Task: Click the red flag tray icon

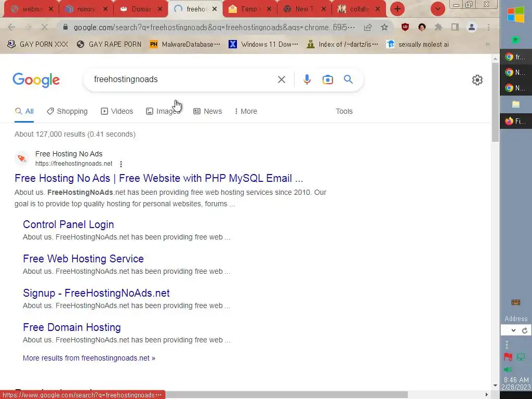Action: [508, 357]
